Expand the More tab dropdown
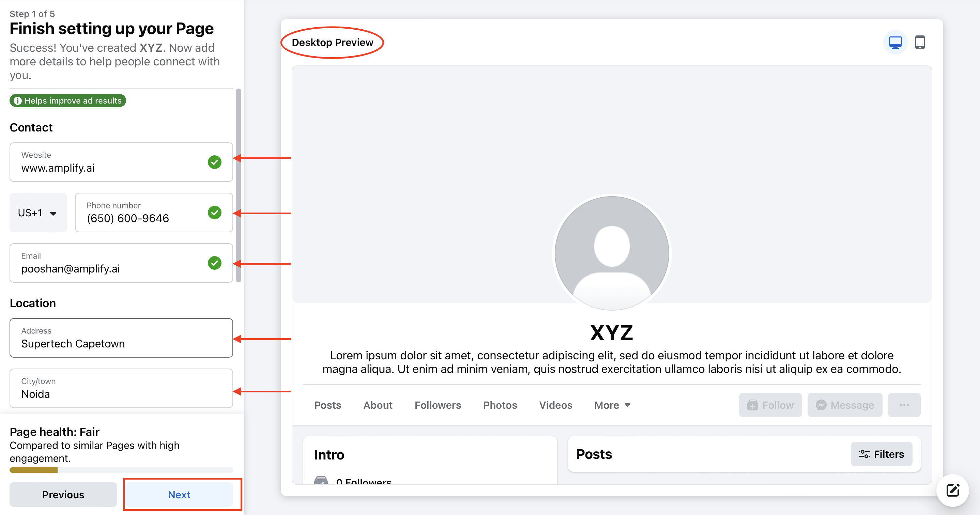Viewport: 980px width, 515px height. (x=613, y=405)
